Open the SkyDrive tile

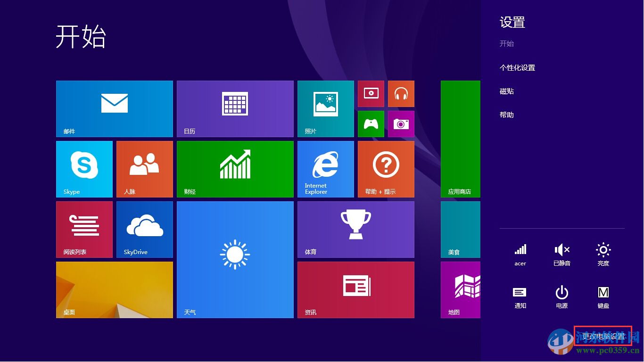click(144, 229)
